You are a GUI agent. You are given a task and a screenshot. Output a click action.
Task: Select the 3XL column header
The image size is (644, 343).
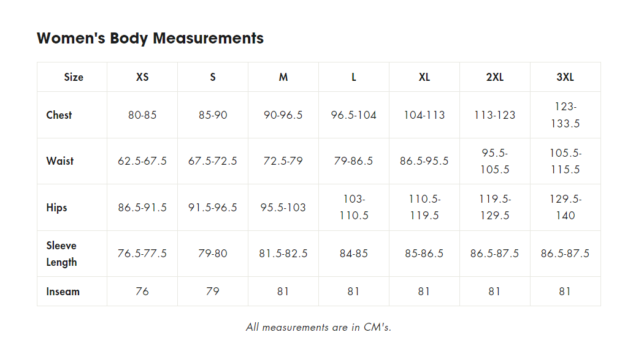coord(565,77)
